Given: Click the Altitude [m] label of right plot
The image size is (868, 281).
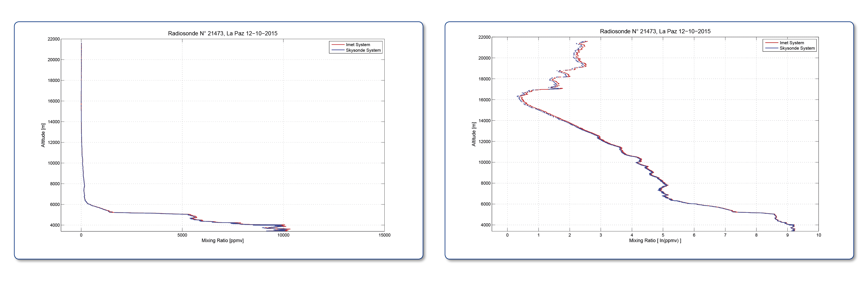Looking at the screenshot, I should coord(474,134).
